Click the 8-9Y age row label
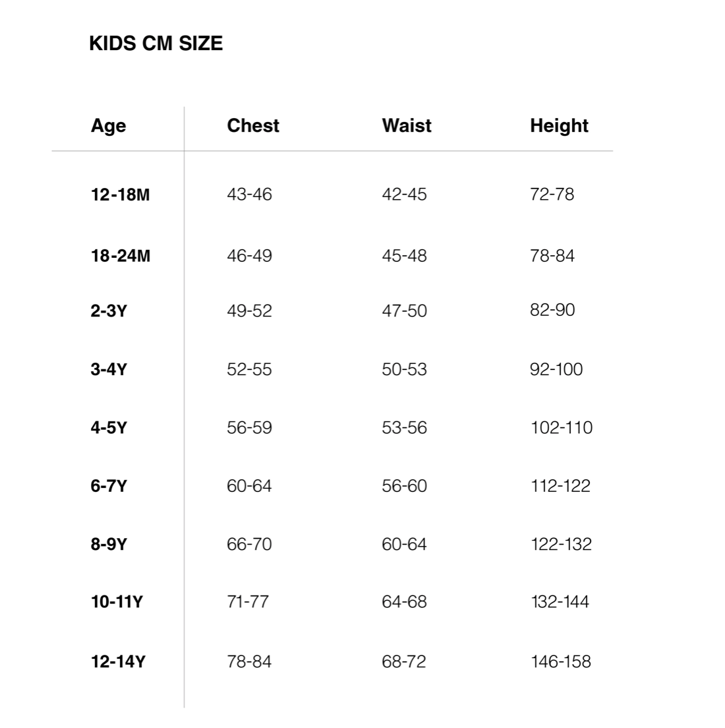The image size is (725, 728). [109, 543]
